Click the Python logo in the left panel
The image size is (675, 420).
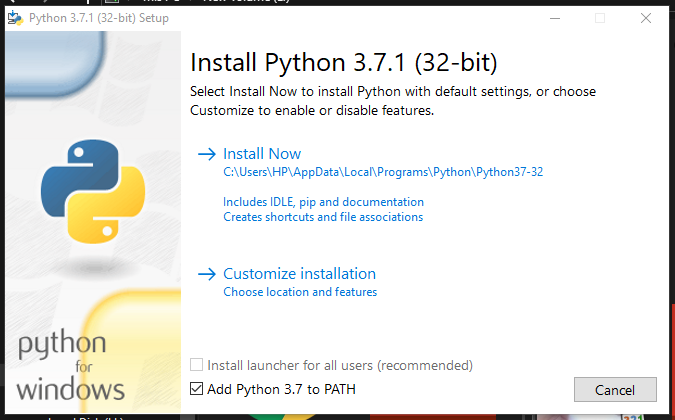(86, 193)
